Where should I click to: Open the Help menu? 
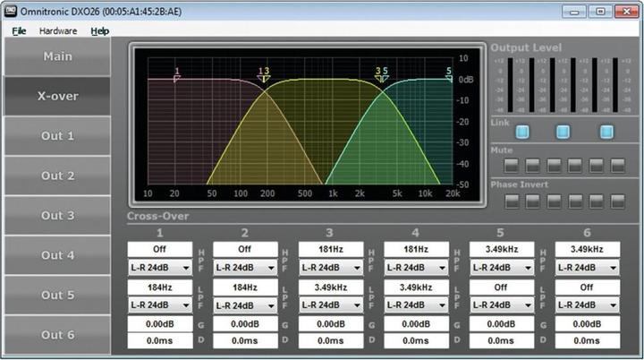pos(99,30)
